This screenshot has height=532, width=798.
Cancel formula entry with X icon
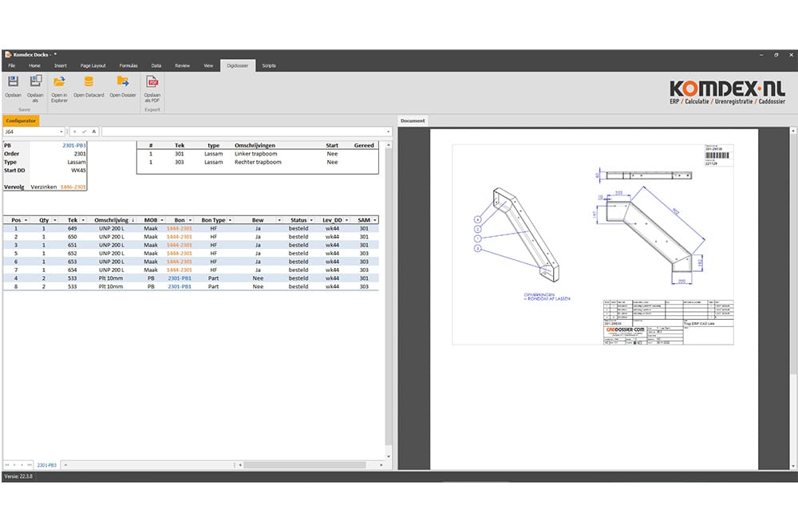pyautogui.click(x=74, y=132)
